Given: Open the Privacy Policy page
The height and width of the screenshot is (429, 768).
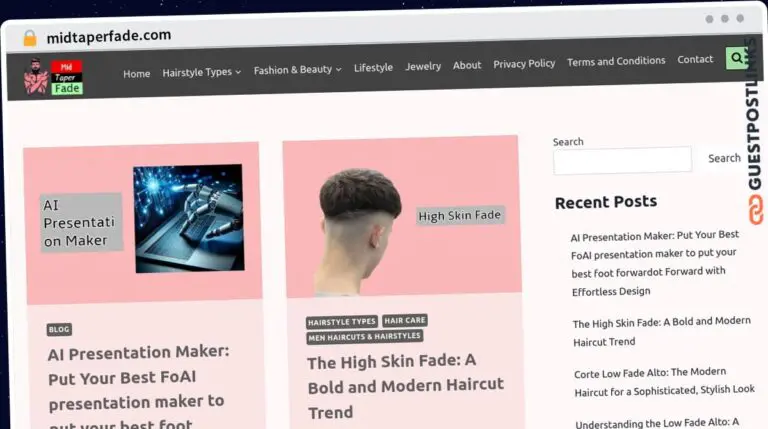Looking at the screenshot, I should pos(524,64).
